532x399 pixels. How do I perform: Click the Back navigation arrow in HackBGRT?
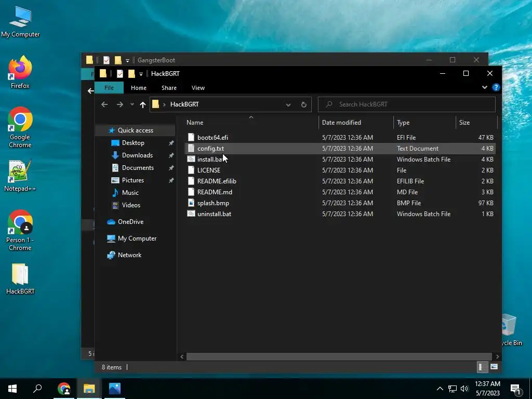pos(104,104)
